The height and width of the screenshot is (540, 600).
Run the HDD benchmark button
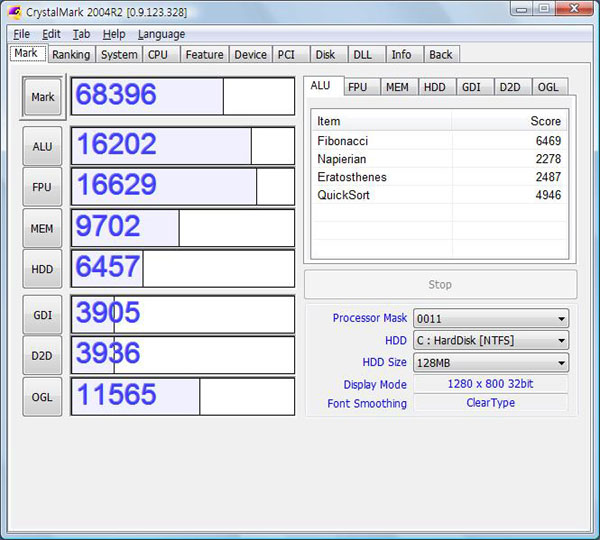pos(42,269)
